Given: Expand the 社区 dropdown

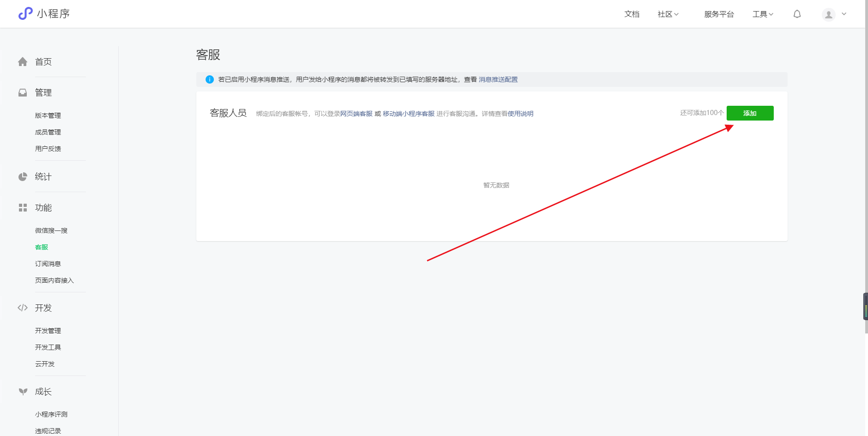Looking at the screenshot, I should click(x=668, y=14).
